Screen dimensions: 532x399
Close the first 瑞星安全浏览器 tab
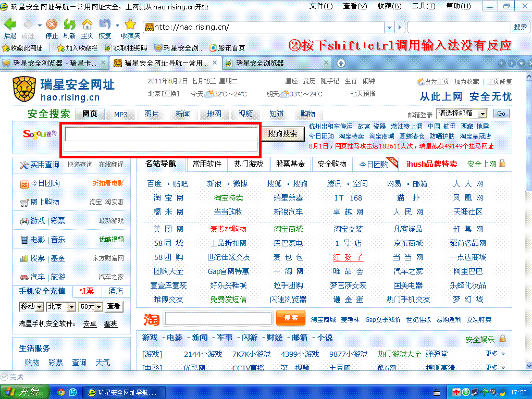(x=103, y=63)
